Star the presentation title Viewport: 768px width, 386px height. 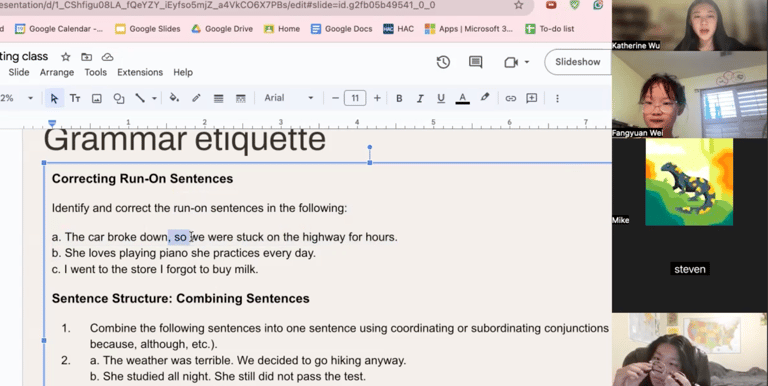pyautogui.click(x=66, y=57)
